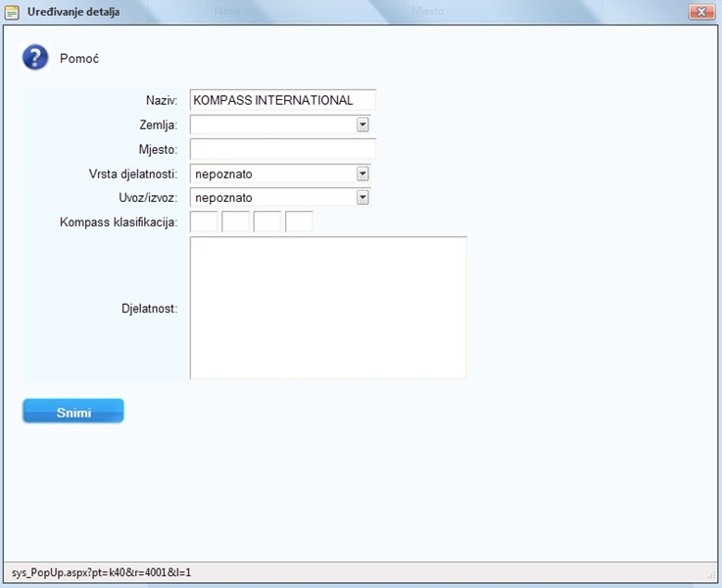Click the first Kompass klasifikacija box

pyautogui.click(x=204, y=221)
